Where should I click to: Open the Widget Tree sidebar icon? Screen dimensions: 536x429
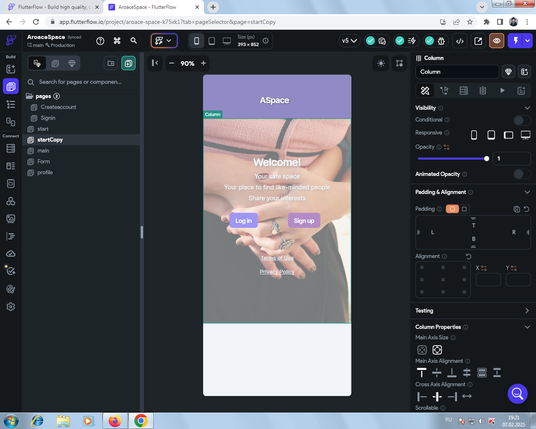(11, 104)
